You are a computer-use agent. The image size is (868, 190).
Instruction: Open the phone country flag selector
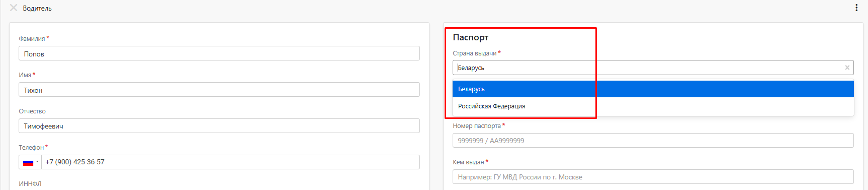(x=30, y=162)
